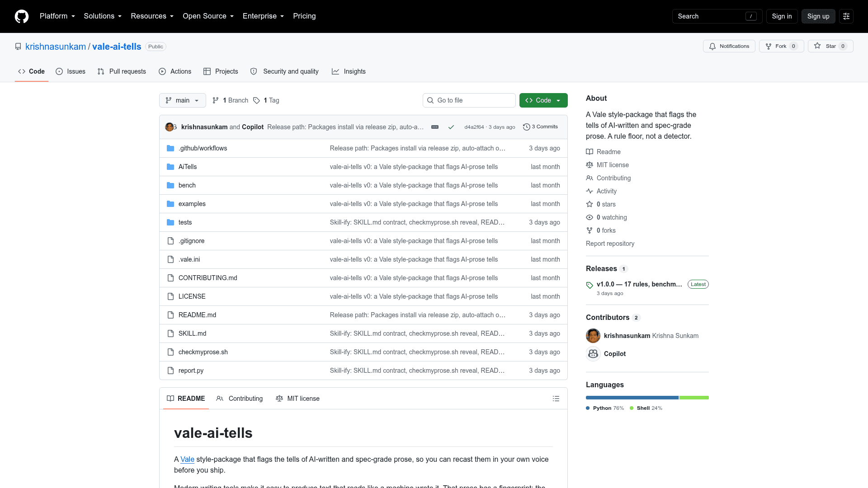Viewport: 868px width, 488px height.
Task: Click the .vale.ini file icon
Action: click(170, 259)
